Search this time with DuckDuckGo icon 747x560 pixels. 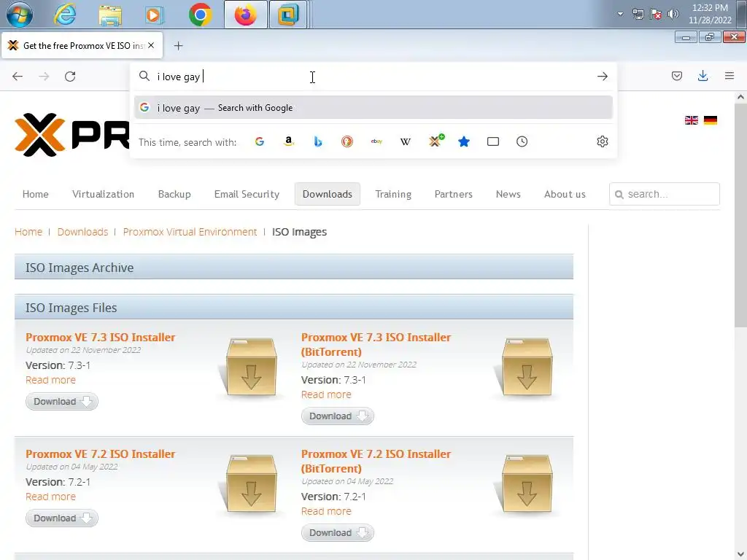[347, 141]
